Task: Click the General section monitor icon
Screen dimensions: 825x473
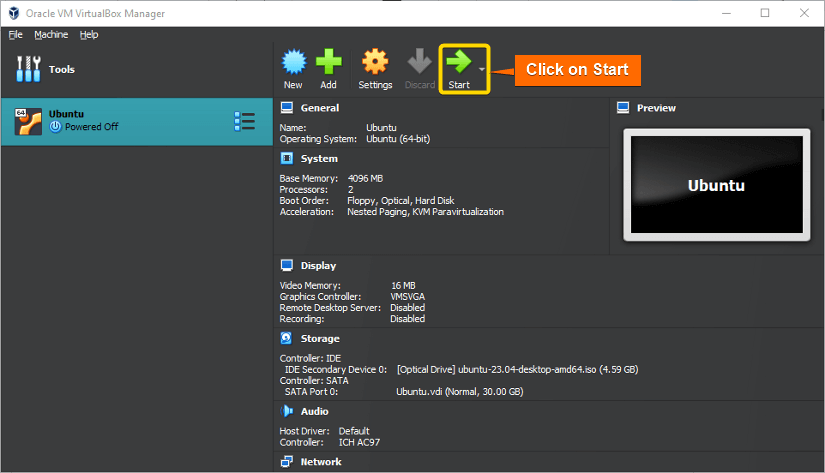Action: click(287, 108)
